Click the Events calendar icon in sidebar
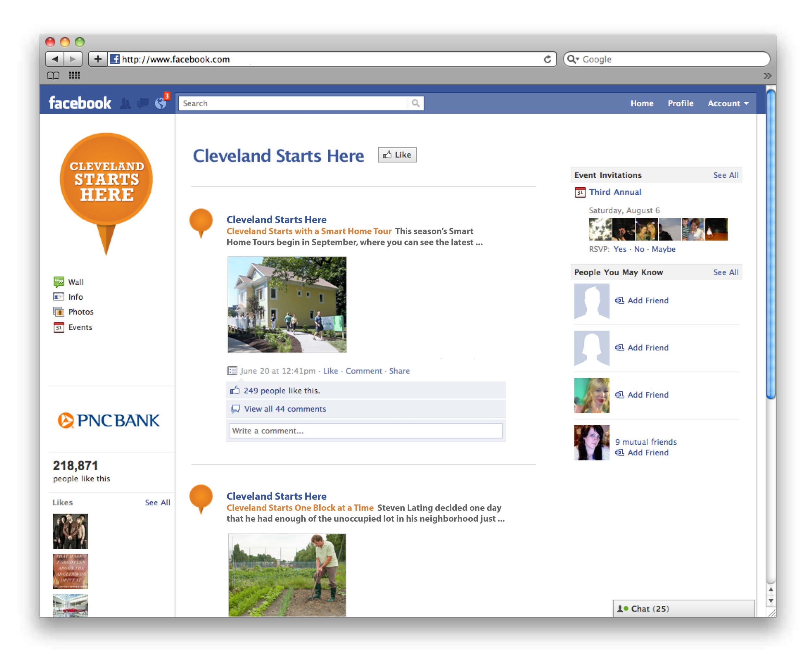This screenshot has width=812, height=650. (58, 328)
